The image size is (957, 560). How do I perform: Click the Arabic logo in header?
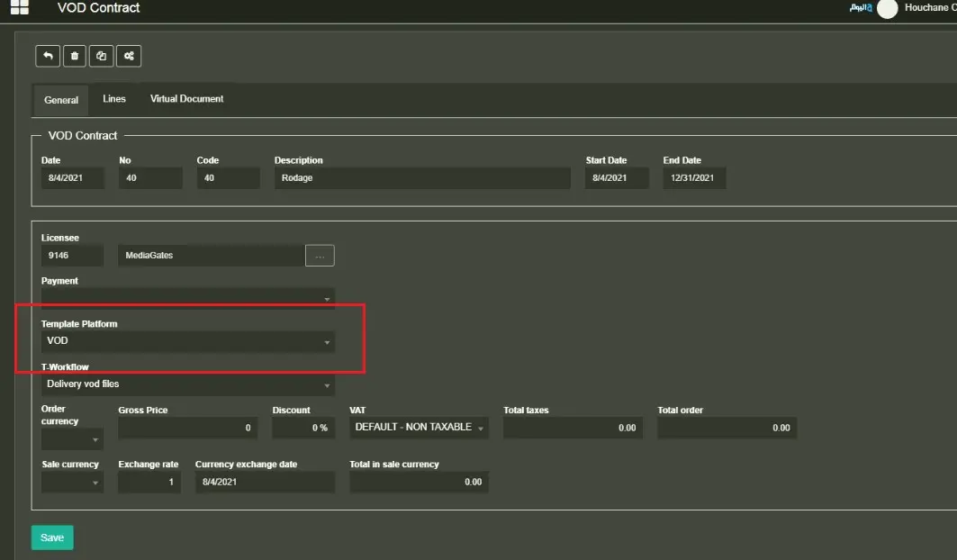(861, 8)
